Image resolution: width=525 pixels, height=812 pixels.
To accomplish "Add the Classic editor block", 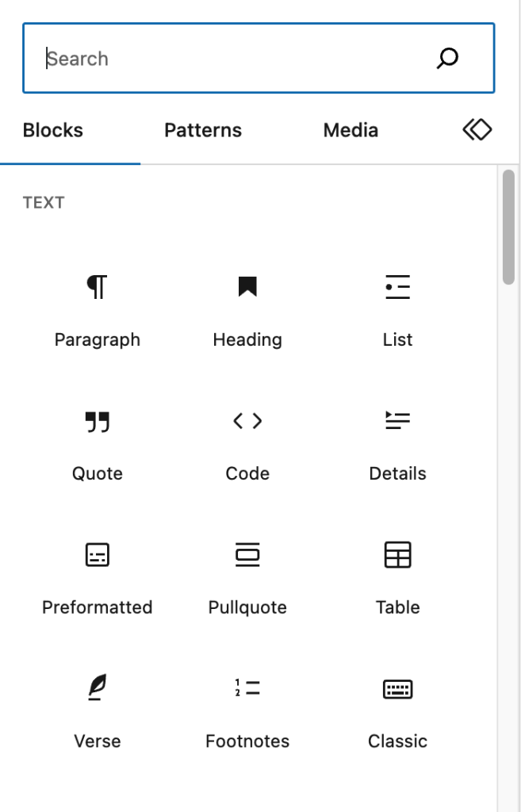I will [397, 710].
